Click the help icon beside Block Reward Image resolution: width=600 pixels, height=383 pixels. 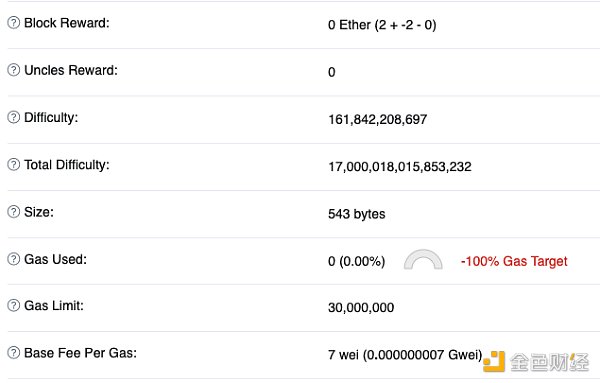[13, 23]
